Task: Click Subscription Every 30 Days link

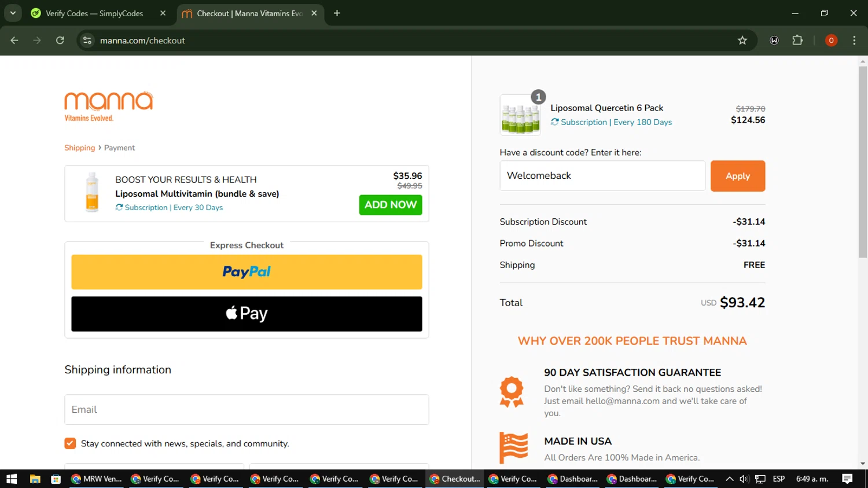Action: [169, 207]
